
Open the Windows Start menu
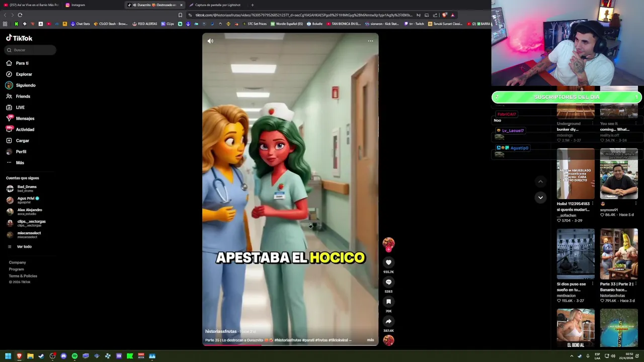pos(8,356)
